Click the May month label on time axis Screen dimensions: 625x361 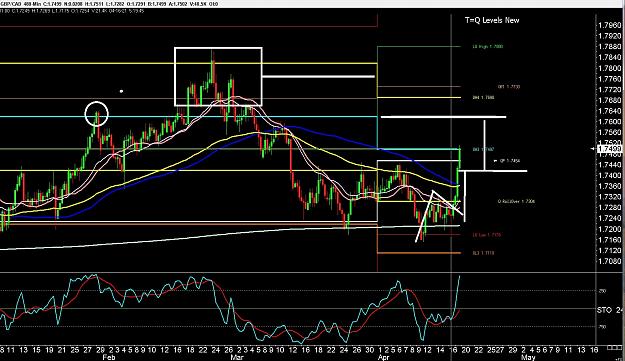(528, 357)
